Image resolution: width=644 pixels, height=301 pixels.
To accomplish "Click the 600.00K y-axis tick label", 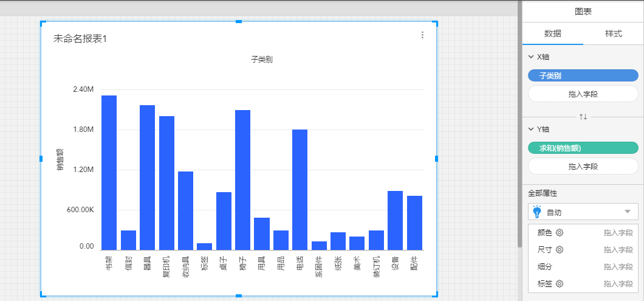I will [x=79, y=210].
